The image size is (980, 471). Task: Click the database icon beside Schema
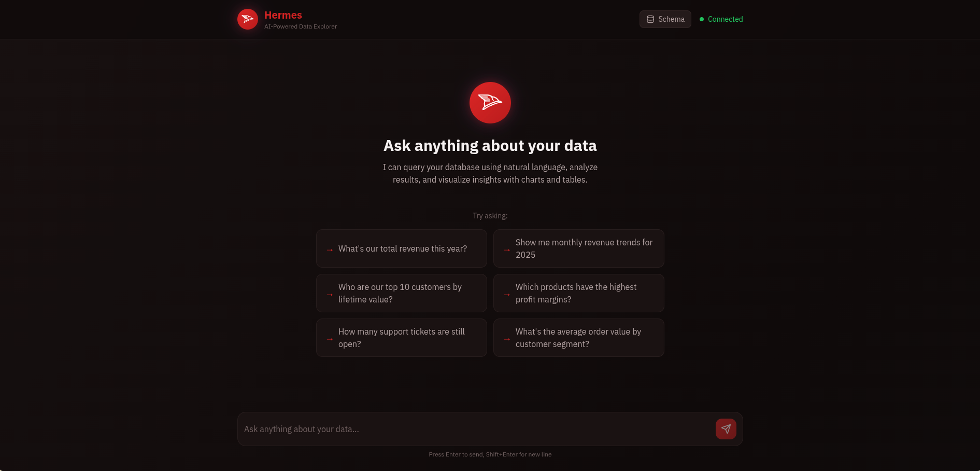tap(650, 19)
